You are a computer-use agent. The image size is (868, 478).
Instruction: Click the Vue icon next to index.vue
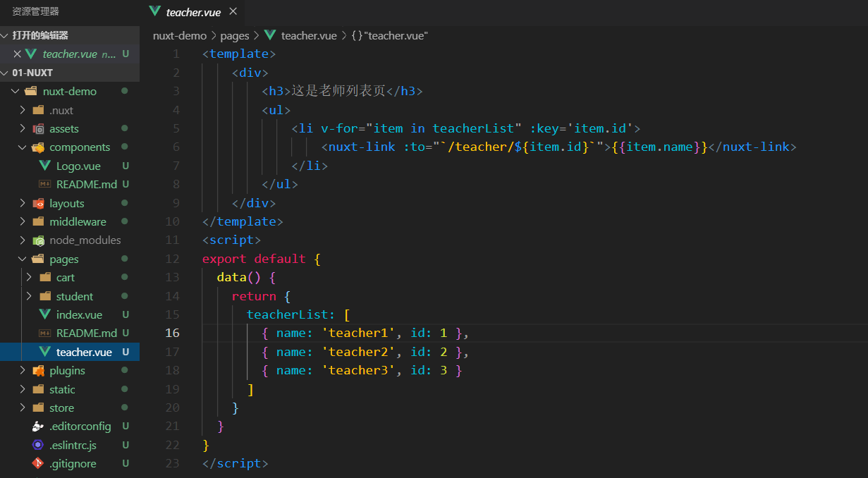[47, 314]
